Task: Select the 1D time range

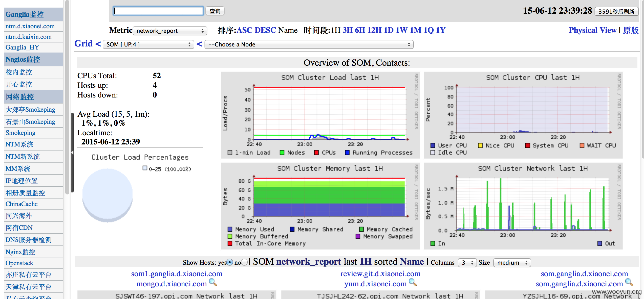Action: coord(388,30)
